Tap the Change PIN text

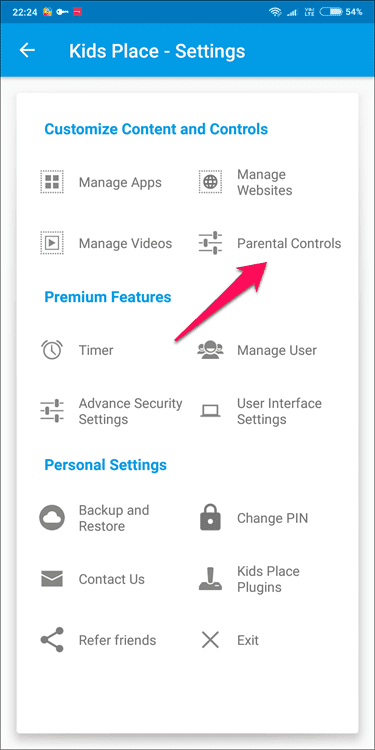pyautogui.click(x=273, y=518)
